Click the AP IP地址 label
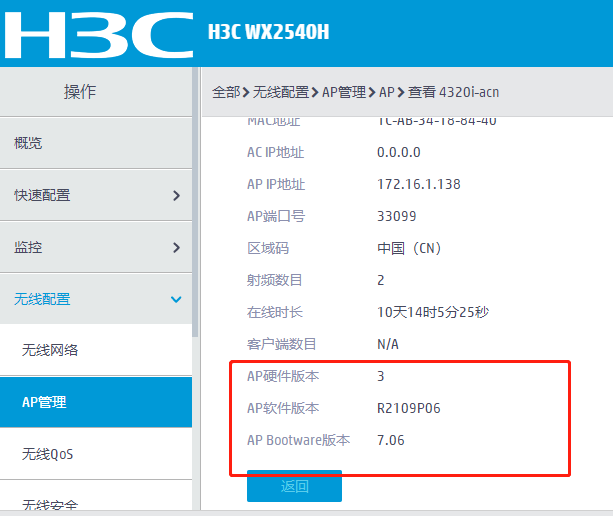 276,184
